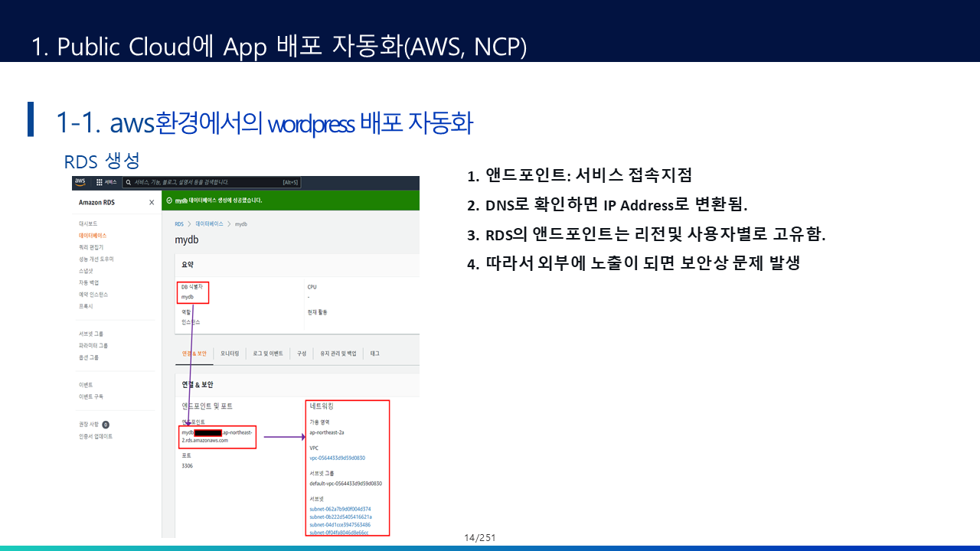Image resolution: width=980 pixels, height=551 pixels.
Task: Open 이벤트 in the sidebar
Action: [86, 385]
